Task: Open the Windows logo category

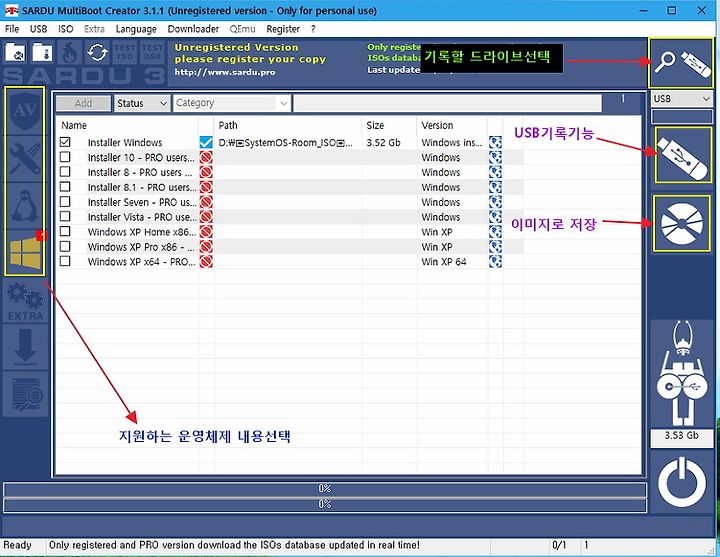Action: click(25, 252)
